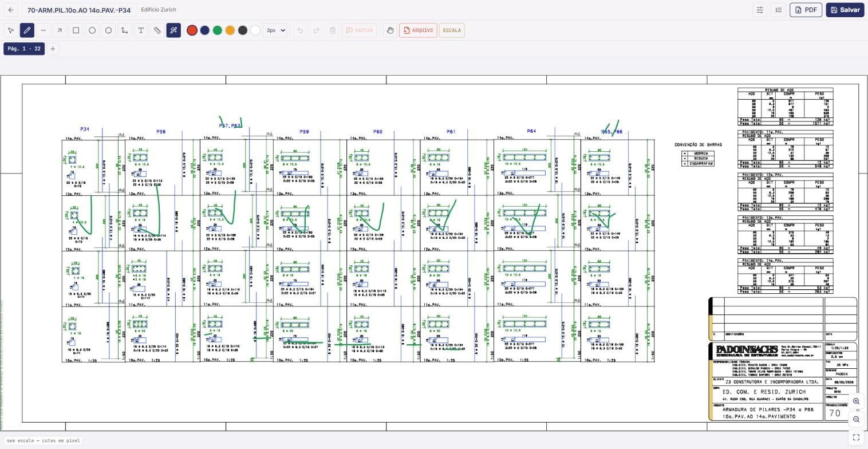The height and width of the screenshot is (449, 868).
Task: Zoom in on the drawing
Action: (x=856, y=401)
